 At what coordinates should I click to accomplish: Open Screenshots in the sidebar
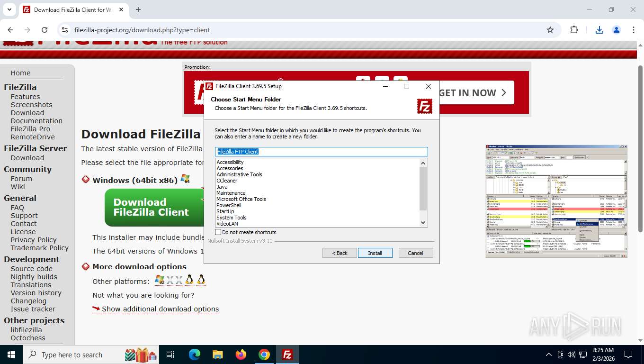tap(31, 105)
